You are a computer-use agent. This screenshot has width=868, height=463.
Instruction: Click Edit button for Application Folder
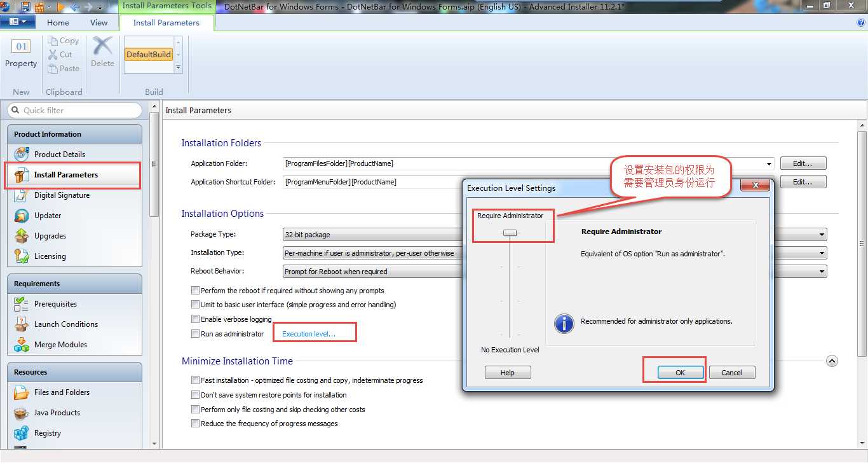tap(803, 163)
